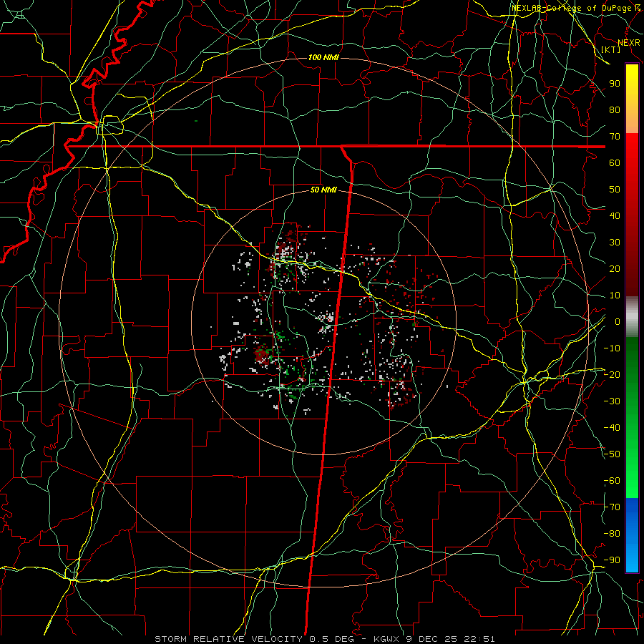Viewport: 644px width, 644px height.
Task: Click the STORM RELATIVE VELOCITY product title
Action: click(x=228, y=639)
